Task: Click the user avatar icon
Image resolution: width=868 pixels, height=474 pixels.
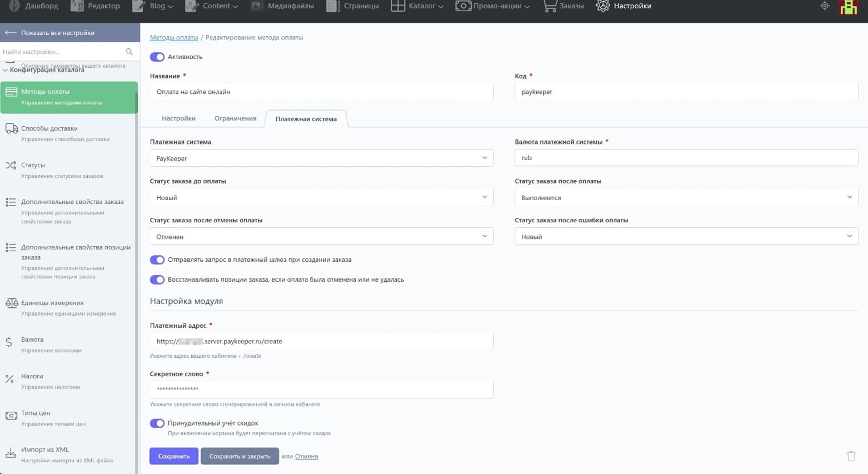Action: click(x=848, y=7)
